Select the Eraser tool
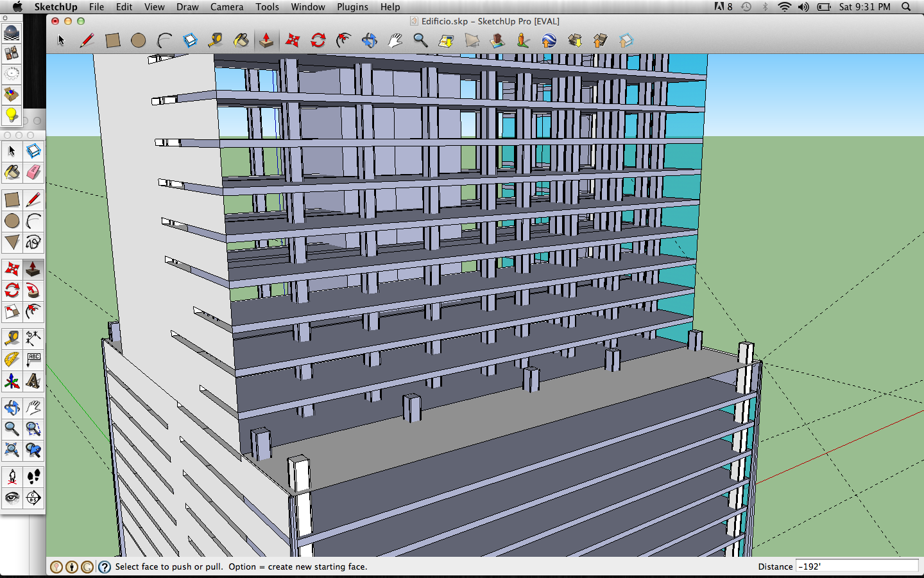This screenshot has width=924, height=578. [x=33, y=173]
